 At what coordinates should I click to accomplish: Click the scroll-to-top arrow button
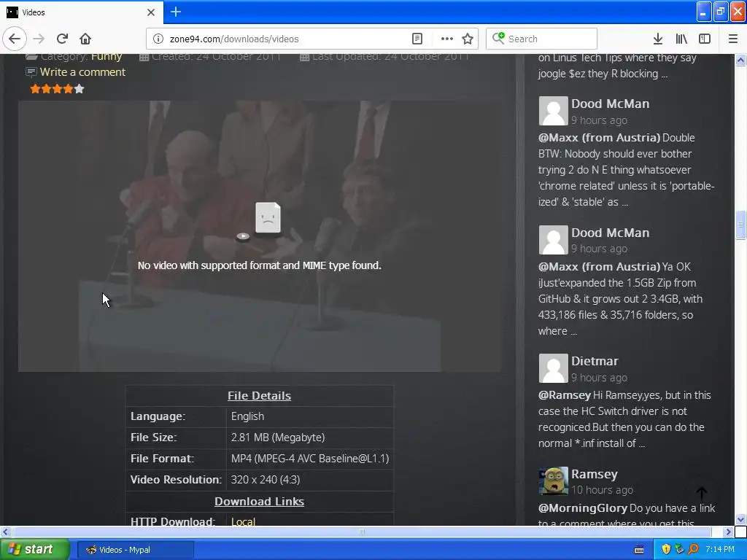point(701,493)
